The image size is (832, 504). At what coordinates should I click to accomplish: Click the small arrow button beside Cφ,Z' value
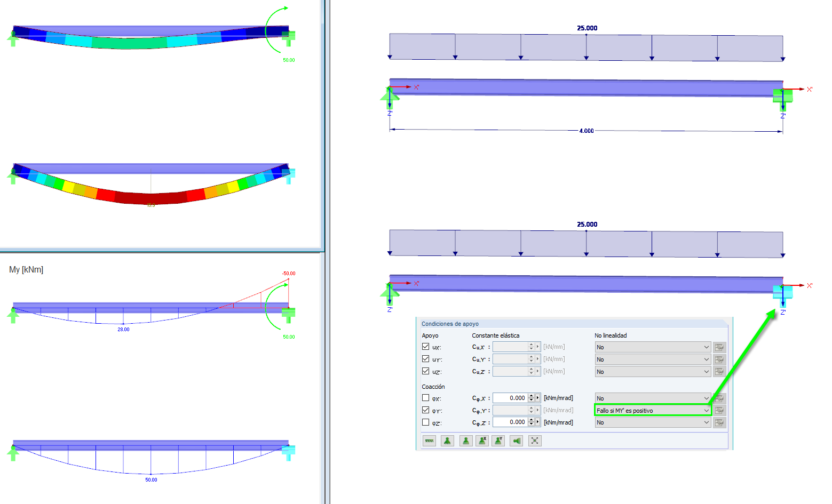[538, 422]
